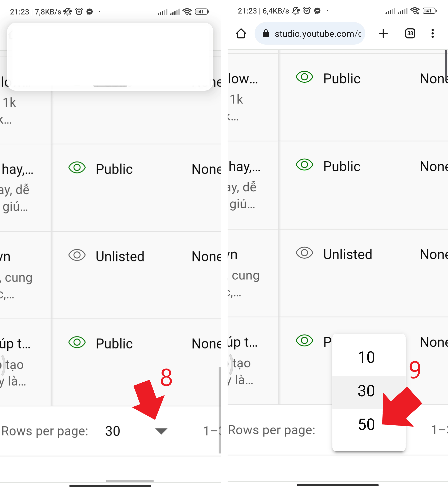Click green eye icon in bottom row, left screen
This screenshot has width=448, height=491.
(x=77, y=342)
